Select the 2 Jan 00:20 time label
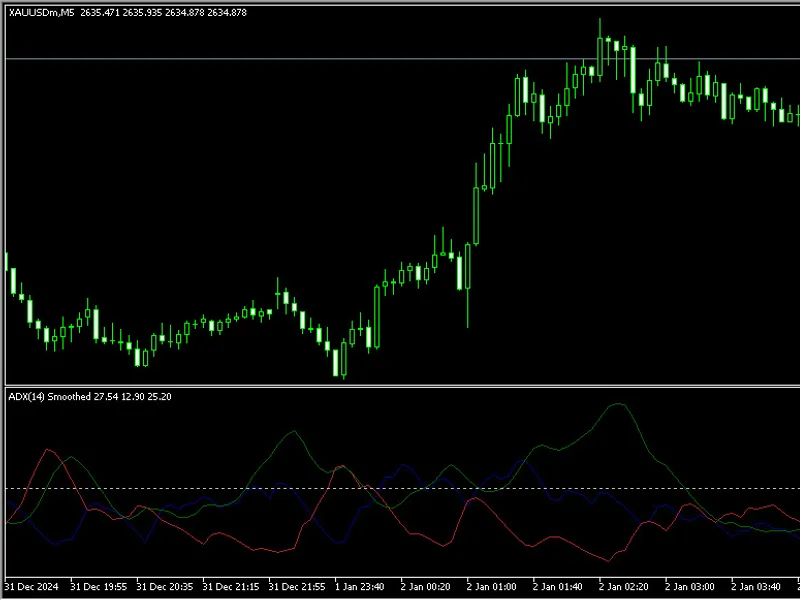 [x=426, y=587]
